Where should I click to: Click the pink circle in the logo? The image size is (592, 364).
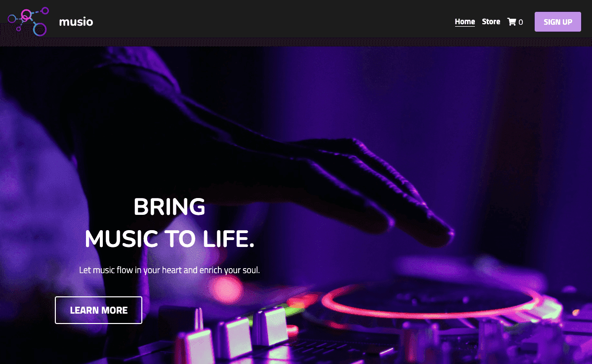pos(26,15)
